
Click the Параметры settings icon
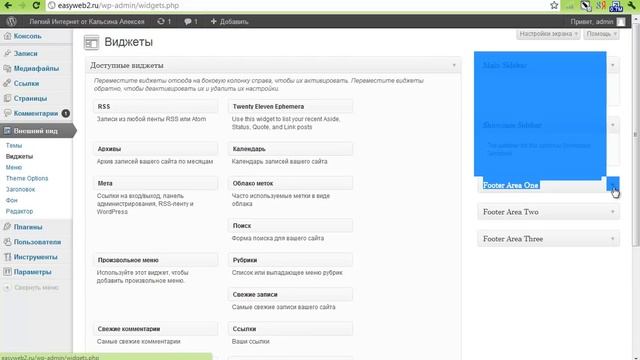coord(7,272)
